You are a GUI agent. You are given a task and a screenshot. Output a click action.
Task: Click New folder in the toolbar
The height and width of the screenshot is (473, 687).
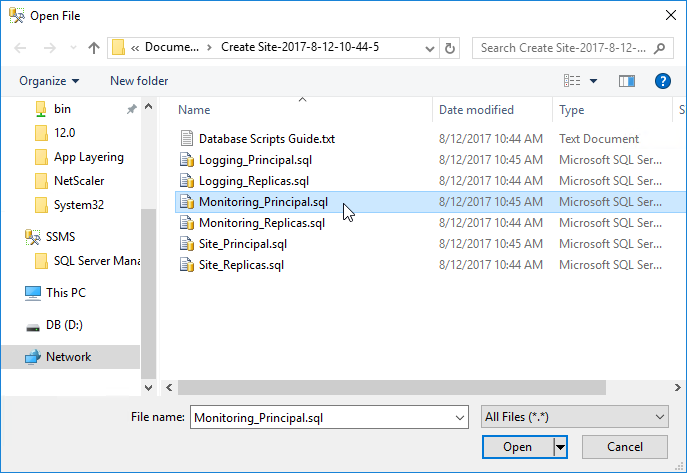(x=139, y=81)
